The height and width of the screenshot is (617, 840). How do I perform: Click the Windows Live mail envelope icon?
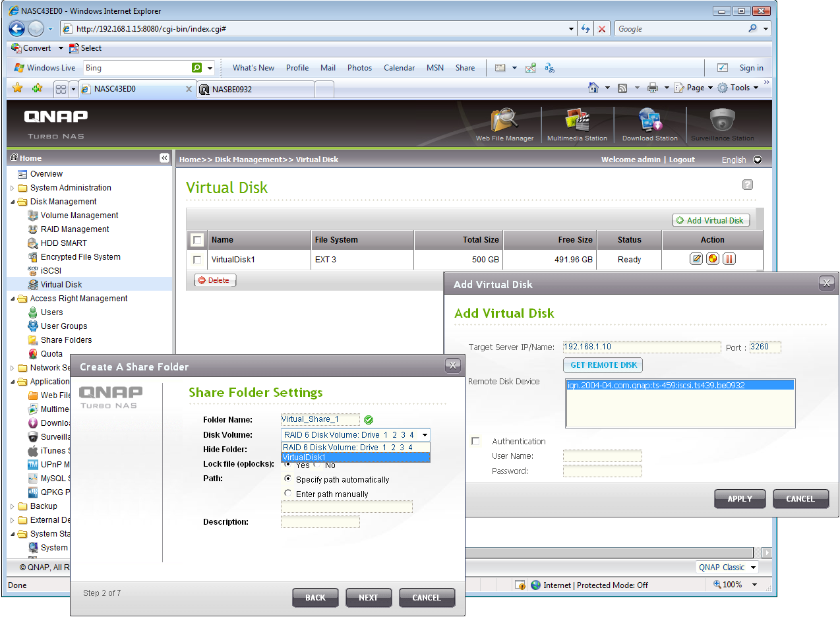point(500,68)
